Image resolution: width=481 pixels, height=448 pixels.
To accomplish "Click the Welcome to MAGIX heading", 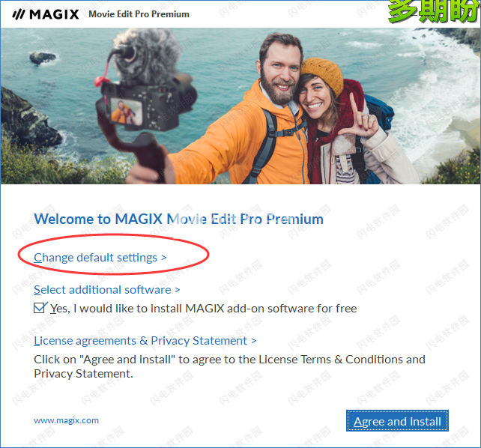I will [x=178, y=219].
